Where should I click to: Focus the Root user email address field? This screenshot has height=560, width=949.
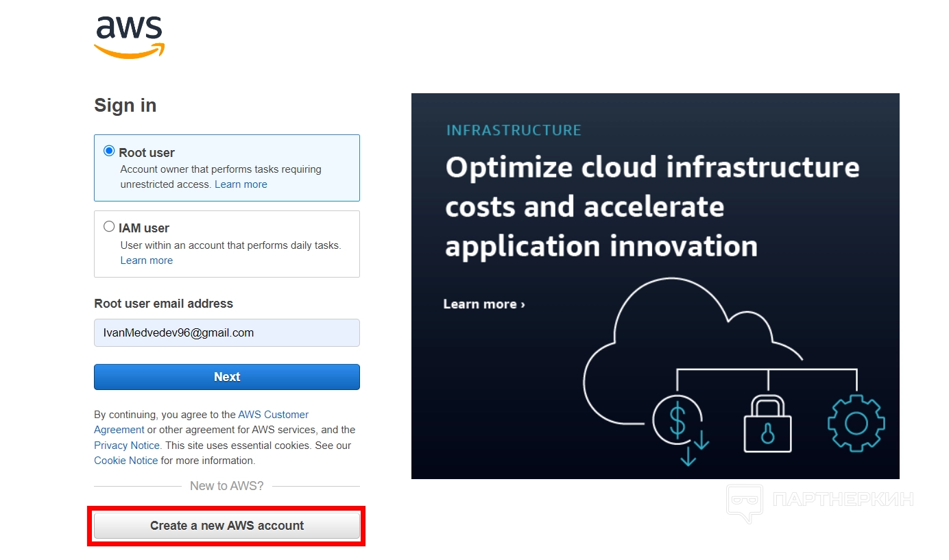click(x=227, y=333)
